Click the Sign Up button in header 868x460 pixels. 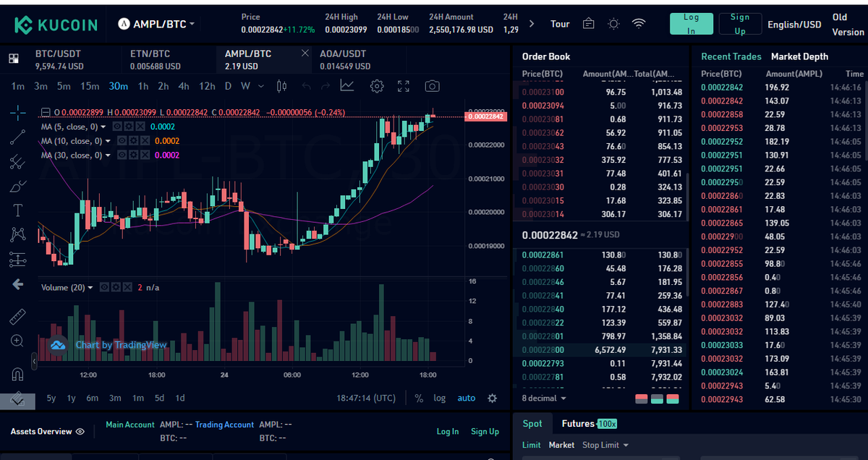(x=740, y=24)
